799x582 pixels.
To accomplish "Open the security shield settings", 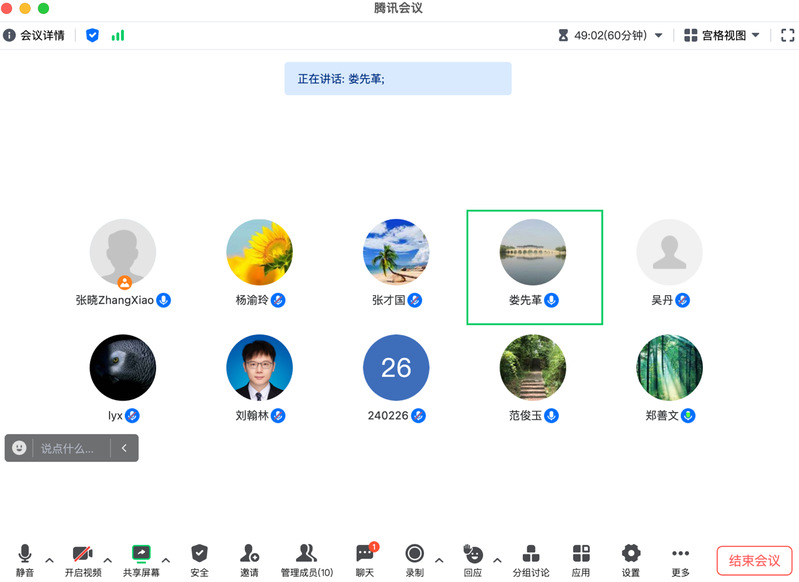I will [x=199, y=553].
